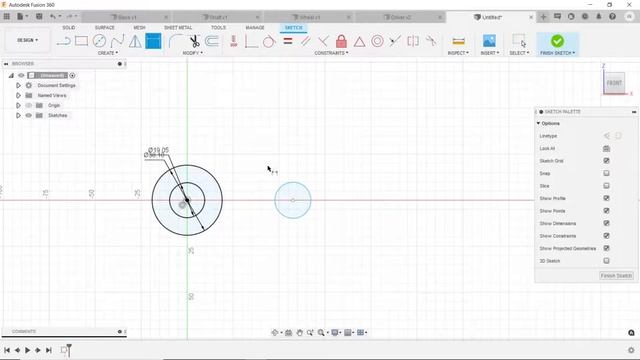This screenshot has width=640, height=360.
Task: Apply the Horizontal/Vertical constraint
Action: [x=234, y=41]
